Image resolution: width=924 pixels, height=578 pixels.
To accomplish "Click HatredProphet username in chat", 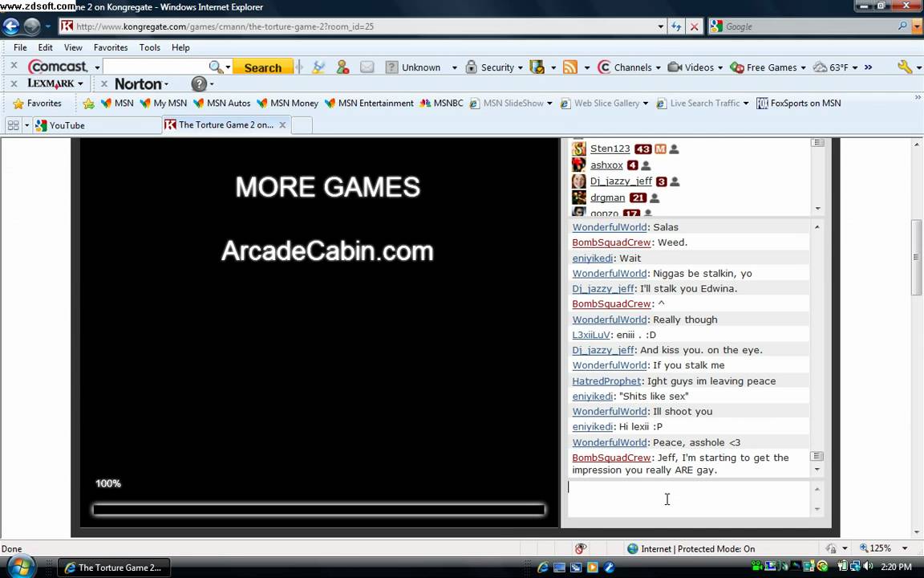I will tap(606, 381).
